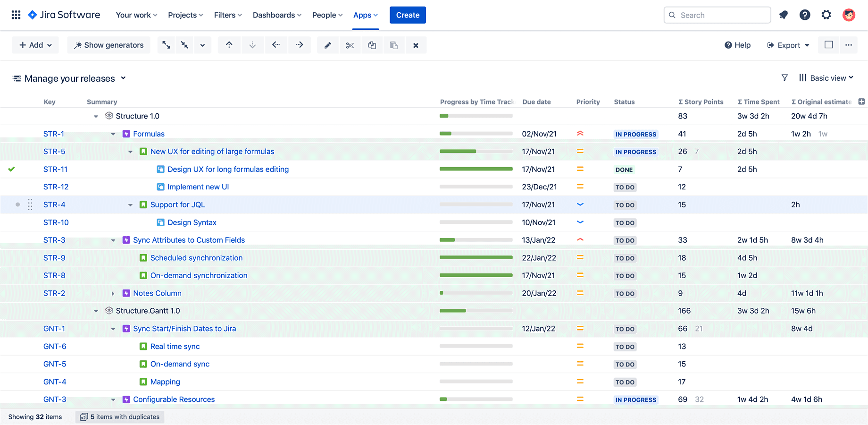Open the filter funnel icon above the grid
Screen dimensions: 868x425
[785, 77]
